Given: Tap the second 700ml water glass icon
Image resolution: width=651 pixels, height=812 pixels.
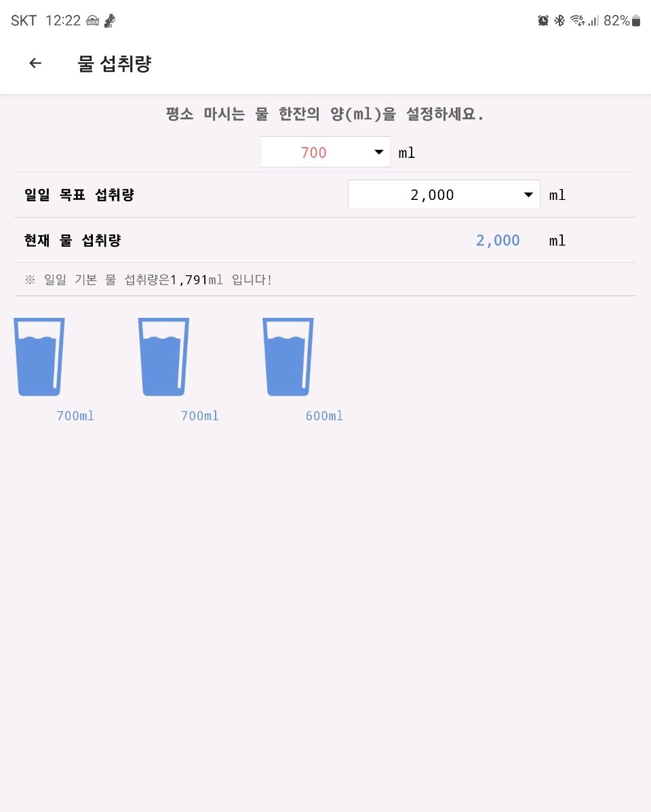Looking at the screenshot, I should pyautogui.click(x=164, y=357).
